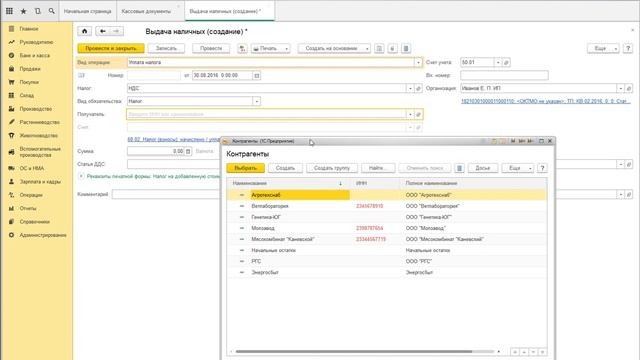Expand Счет учета dropdown arrow

[x=498, y=62]
